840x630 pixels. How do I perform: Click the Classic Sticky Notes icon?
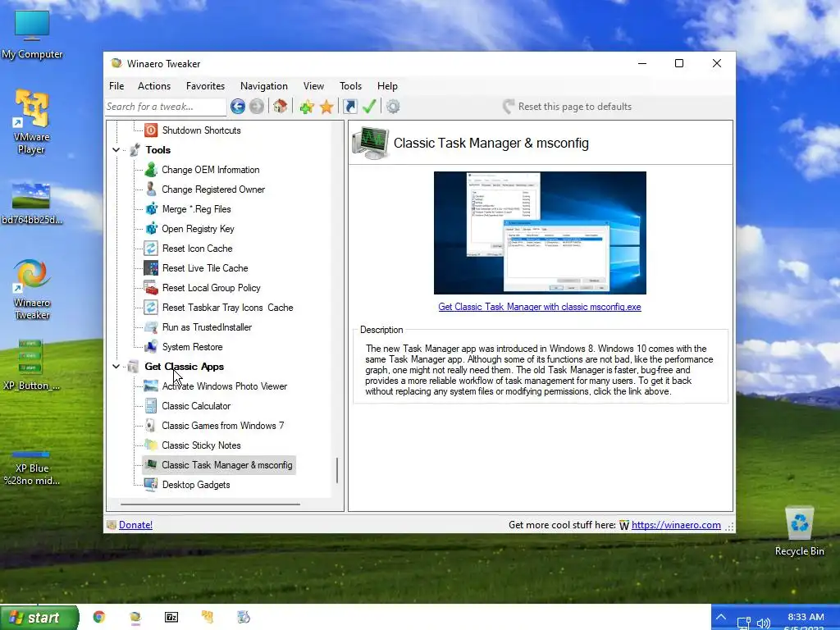(151, 445)
